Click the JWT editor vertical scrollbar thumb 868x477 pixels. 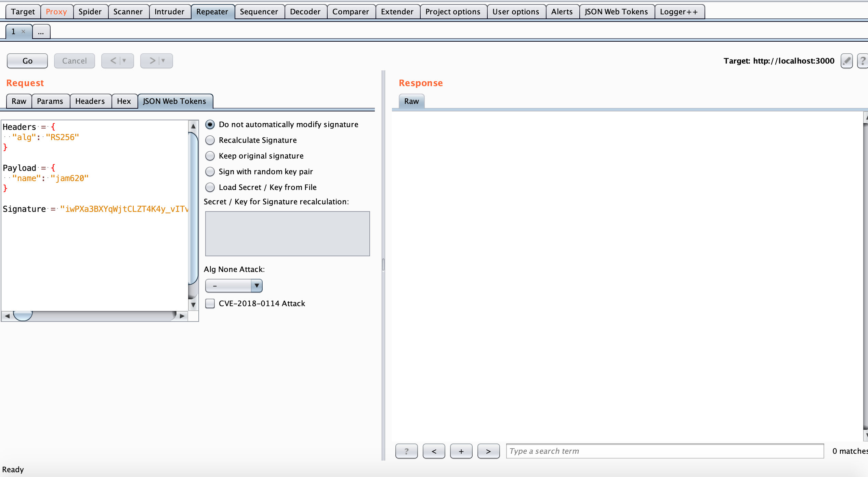[x=193, y=208]
